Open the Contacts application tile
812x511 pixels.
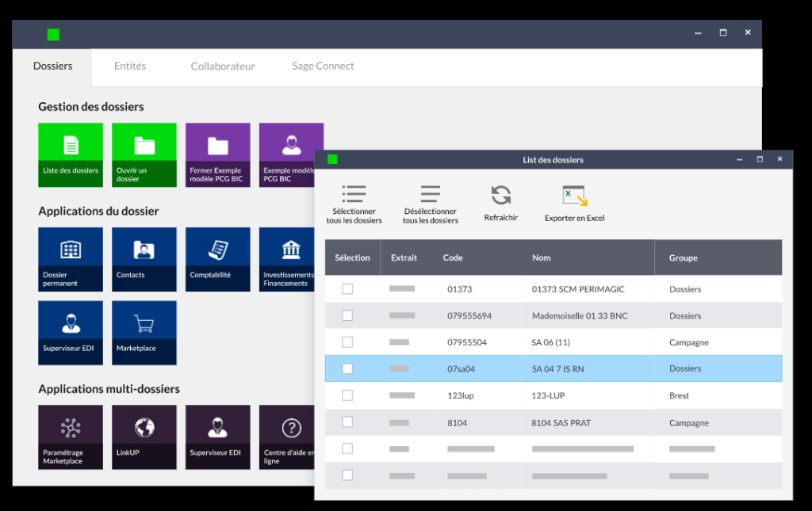tap(144, 259)
